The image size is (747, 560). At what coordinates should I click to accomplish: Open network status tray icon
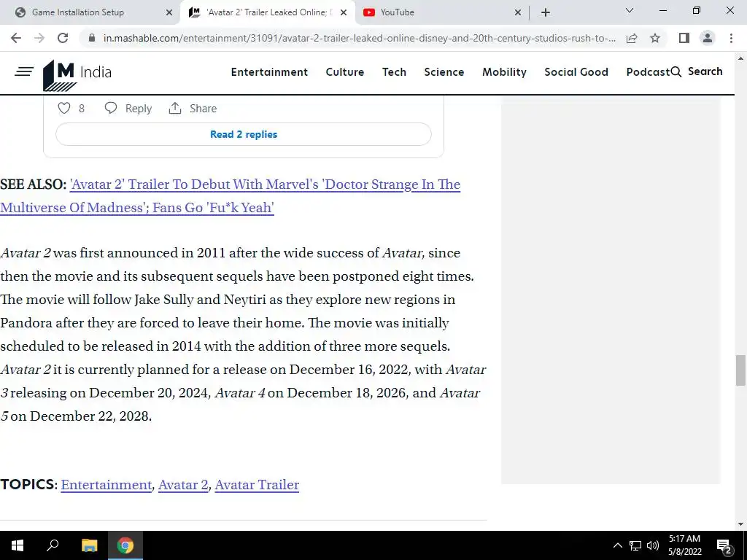click(x=635, y=545)
